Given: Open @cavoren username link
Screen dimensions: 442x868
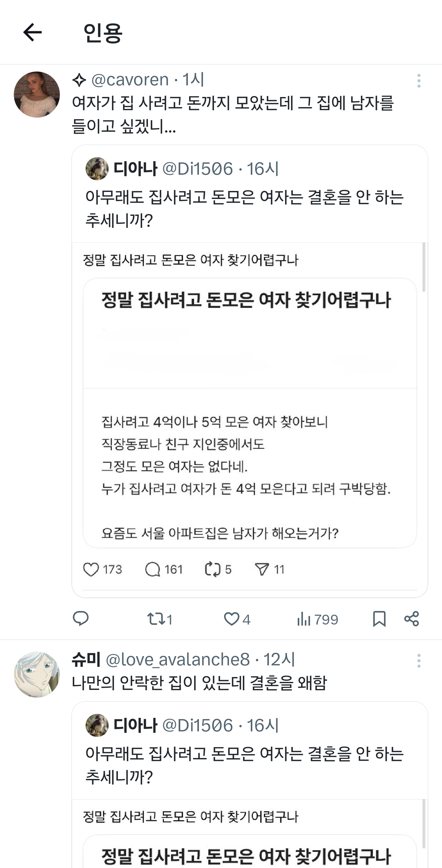Looking at the screenshot, I should [130, 80].
